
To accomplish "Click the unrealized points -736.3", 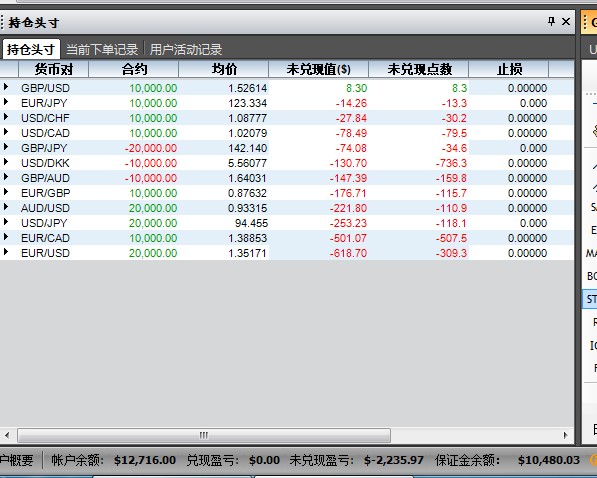I will coord(451,163).
